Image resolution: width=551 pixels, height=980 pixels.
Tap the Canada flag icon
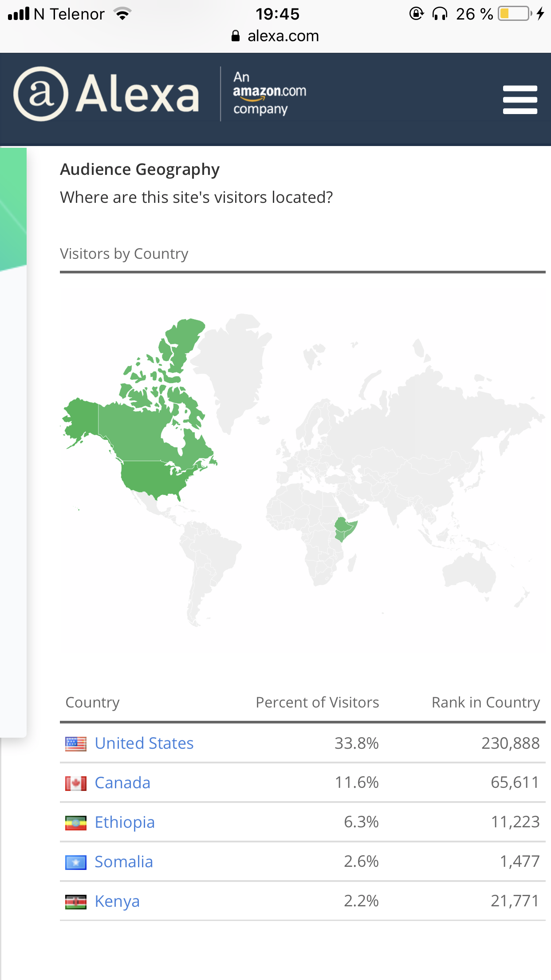[76, 783]
